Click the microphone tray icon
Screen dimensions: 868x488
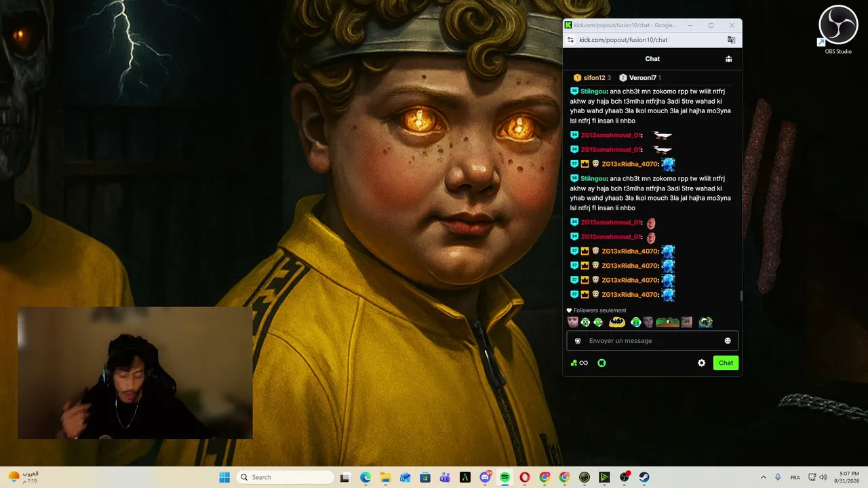(x=778, y=477)
